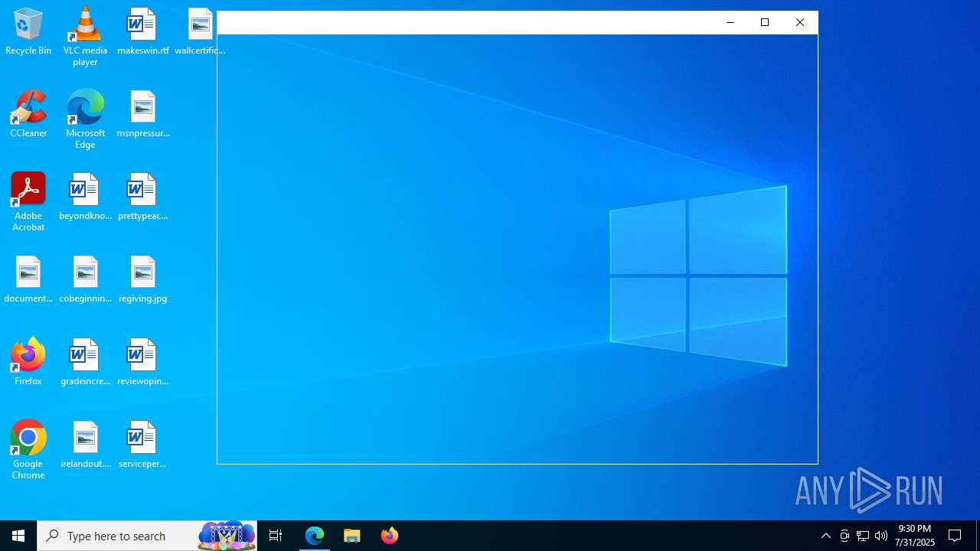Select the document image file icon

(28, 280)
